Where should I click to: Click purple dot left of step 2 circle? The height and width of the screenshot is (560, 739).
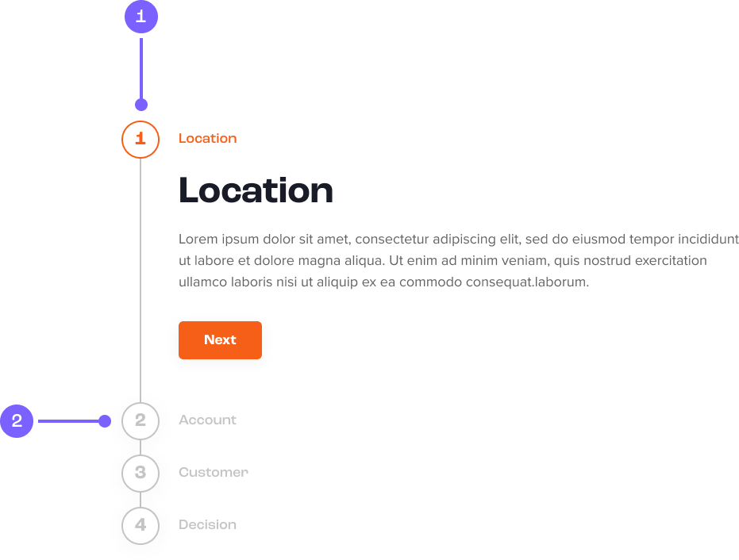105,421
